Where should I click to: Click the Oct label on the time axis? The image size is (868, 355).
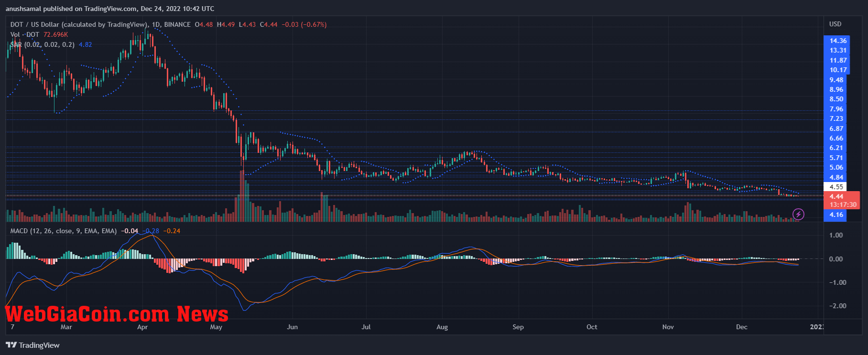pyautogui.click(x=592, y=327)
